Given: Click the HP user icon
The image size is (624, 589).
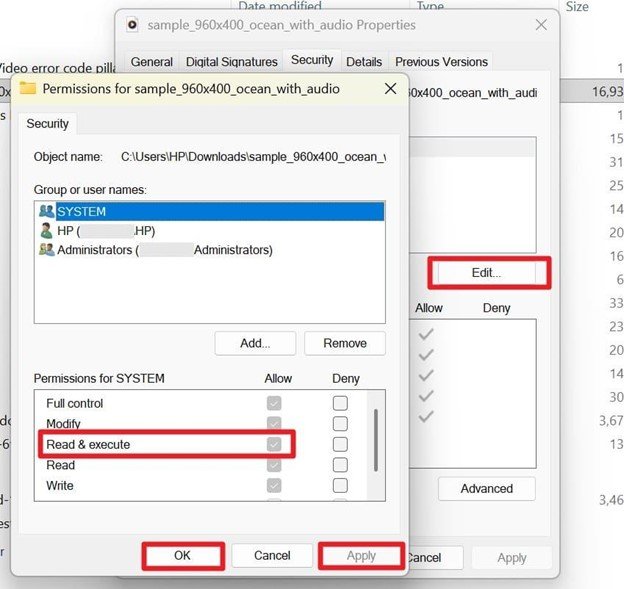Looking at the screenshot, I should click(x=47, y=230).
